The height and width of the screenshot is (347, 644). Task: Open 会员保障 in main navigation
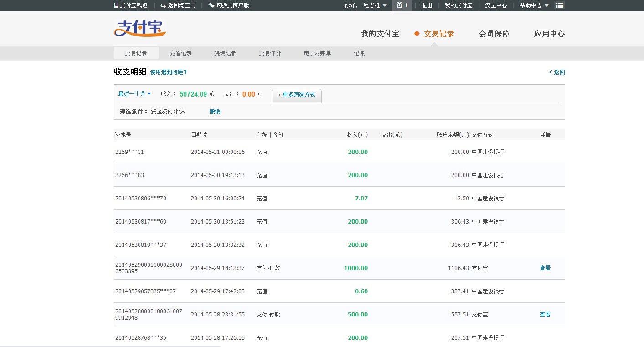point(494,34)
